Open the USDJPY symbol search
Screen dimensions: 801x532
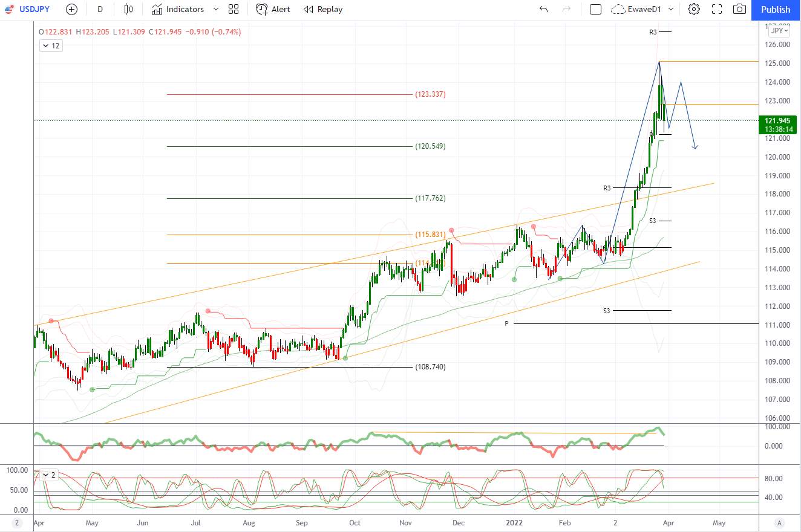[30, 9]
